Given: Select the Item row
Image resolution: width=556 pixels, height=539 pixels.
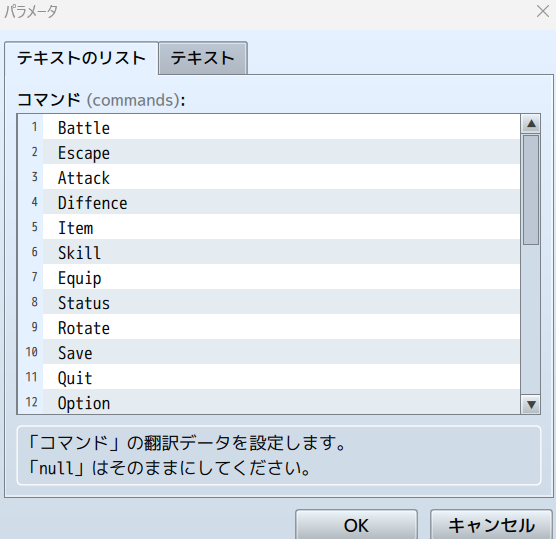Looking at the screenshot, I should point(268,227).
